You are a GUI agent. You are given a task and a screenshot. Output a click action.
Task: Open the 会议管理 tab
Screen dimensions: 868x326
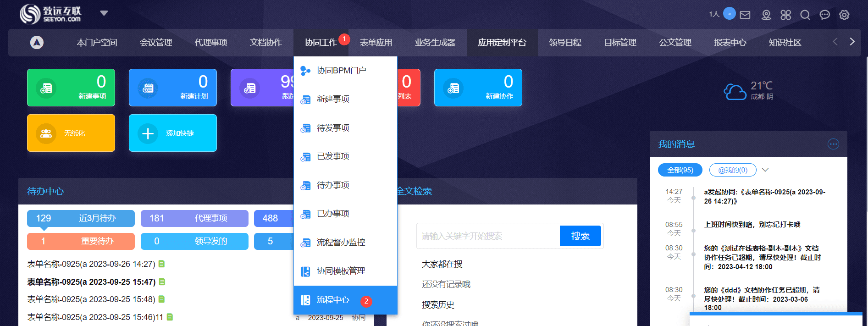(x=156, y=43)
